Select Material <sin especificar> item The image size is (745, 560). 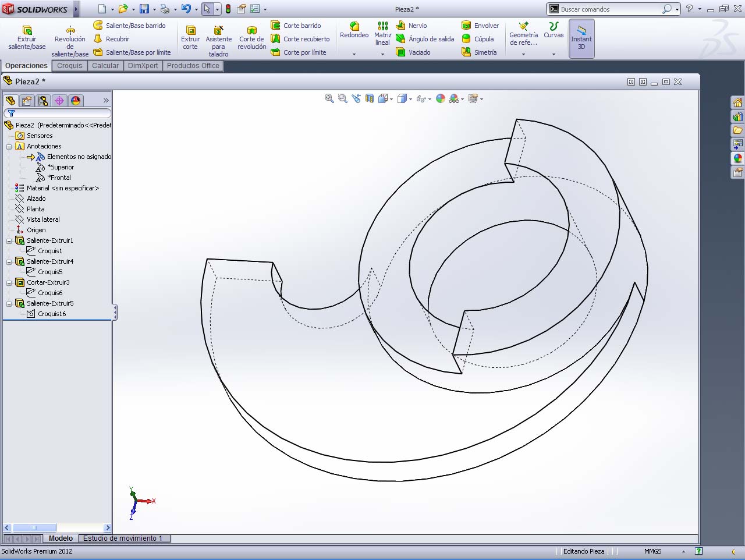tap(57, 188)
